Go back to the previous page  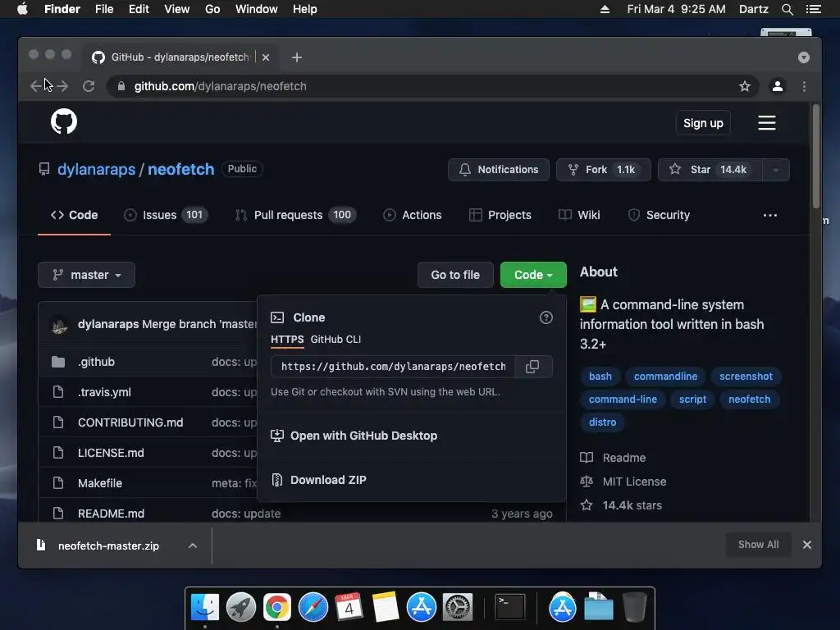point(36,86)
